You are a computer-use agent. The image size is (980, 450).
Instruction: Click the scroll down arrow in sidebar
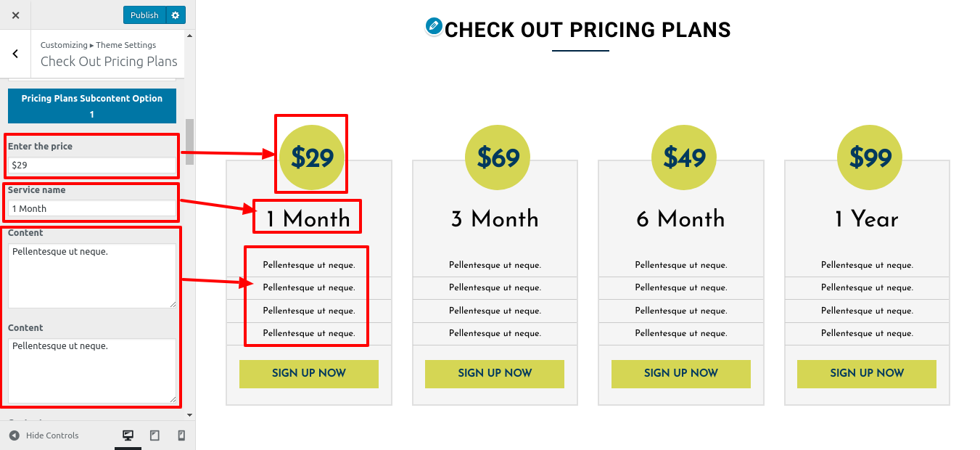[x=190, y=415]
